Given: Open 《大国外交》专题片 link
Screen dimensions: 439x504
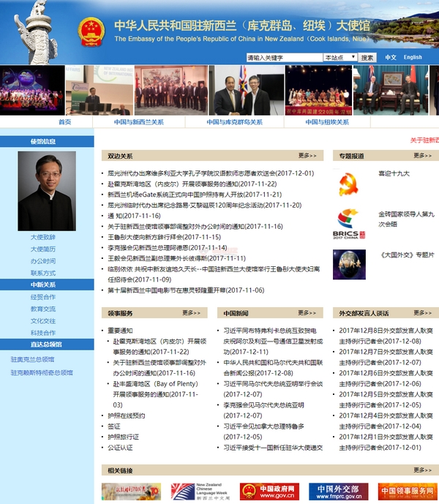Looking at the screenshot, I should [407, 255].
